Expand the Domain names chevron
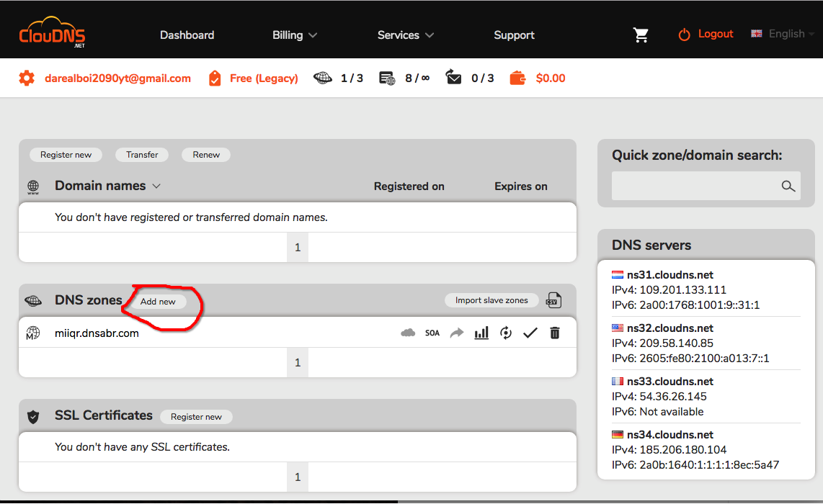The image size is (823, 504). click(x=156, y=186)
